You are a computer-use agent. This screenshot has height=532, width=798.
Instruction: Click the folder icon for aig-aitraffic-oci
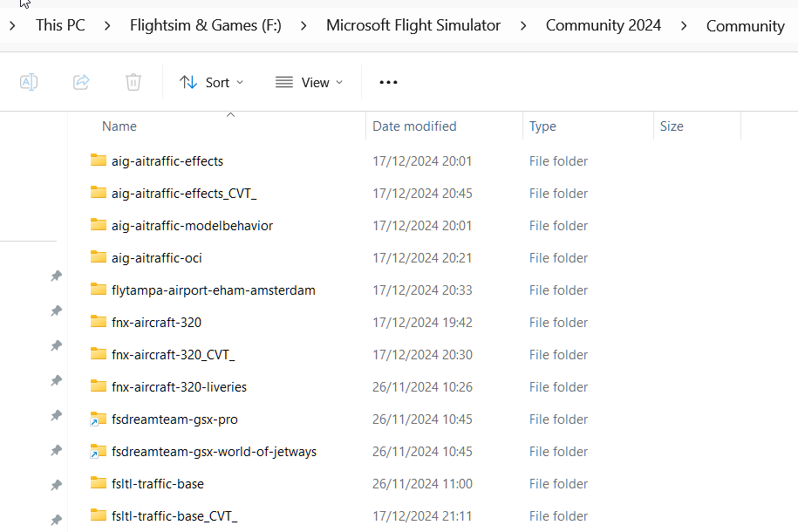coord(99,257)
